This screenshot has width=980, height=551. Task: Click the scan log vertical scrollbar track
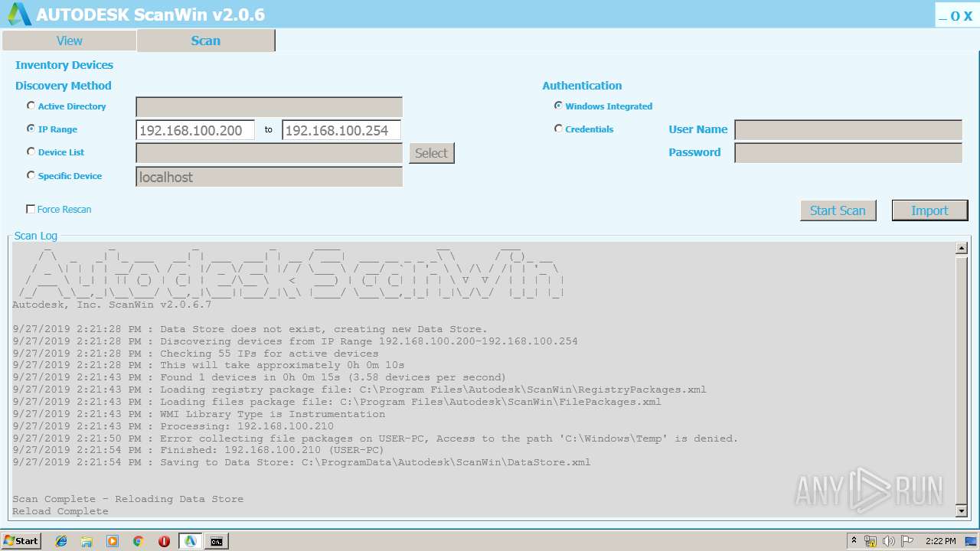(x=962, y=380)
